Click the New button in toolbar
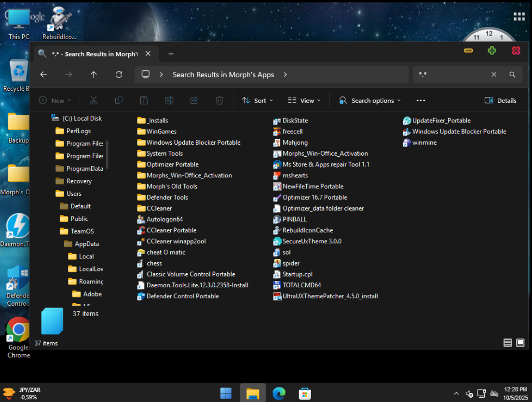Image resolution: width=532 pixels, height=402 pixels. tap(55, 101)
